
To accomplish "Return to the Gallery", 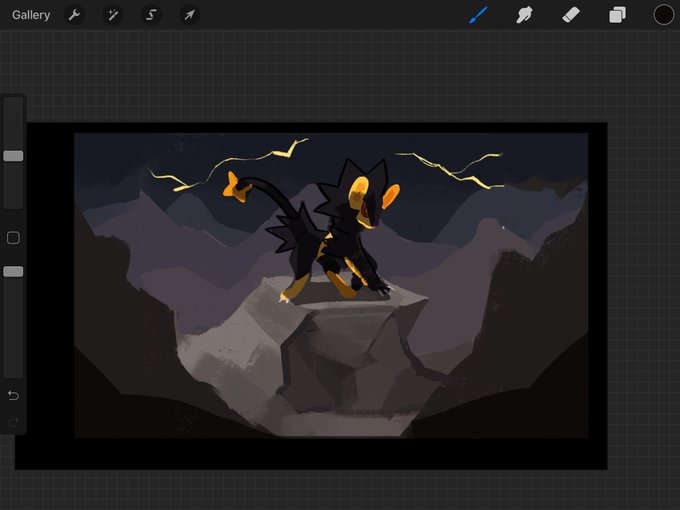I will click(31, 15).
